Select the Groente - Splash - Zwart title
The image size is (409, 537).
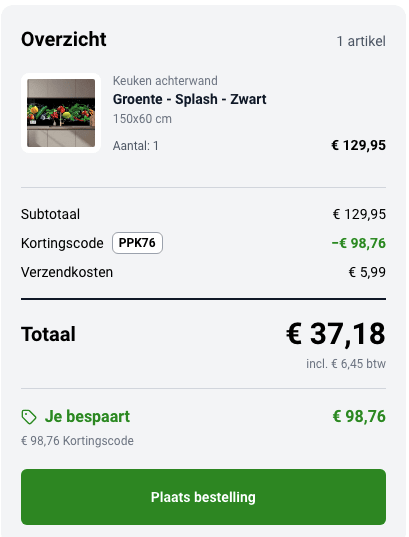point(189,99)
